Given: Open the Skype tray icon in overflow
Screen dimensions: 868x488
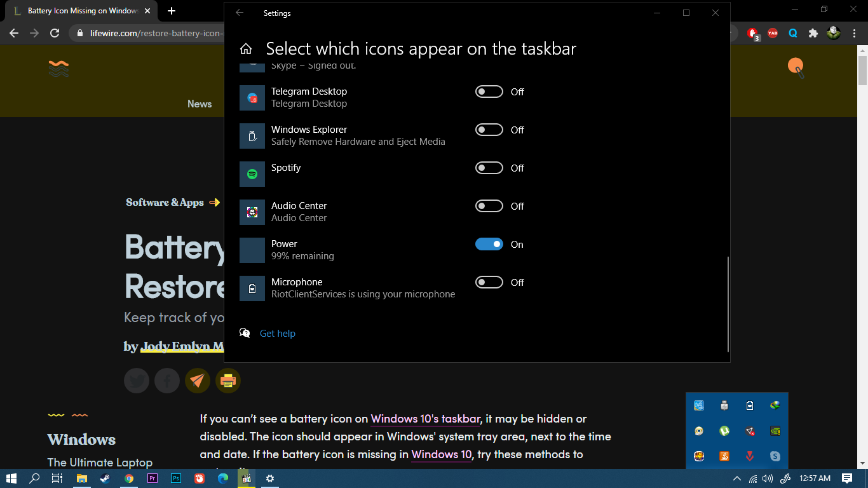Looking at the screenshot, I should [775, 456].
